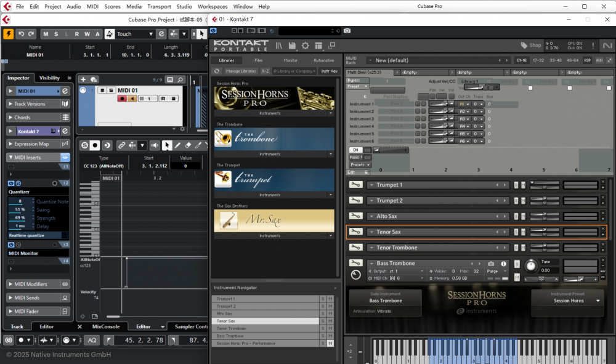This screenshot has width=616, height=364.
Task: Switch to MixConsole lower zone tab
Action: pyautogui.click(x=106, y=326)
